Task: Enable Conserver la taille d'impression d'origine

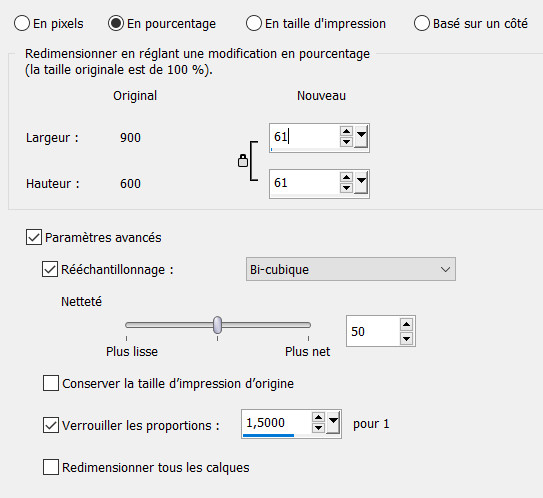Action: [x=51, y=383]
